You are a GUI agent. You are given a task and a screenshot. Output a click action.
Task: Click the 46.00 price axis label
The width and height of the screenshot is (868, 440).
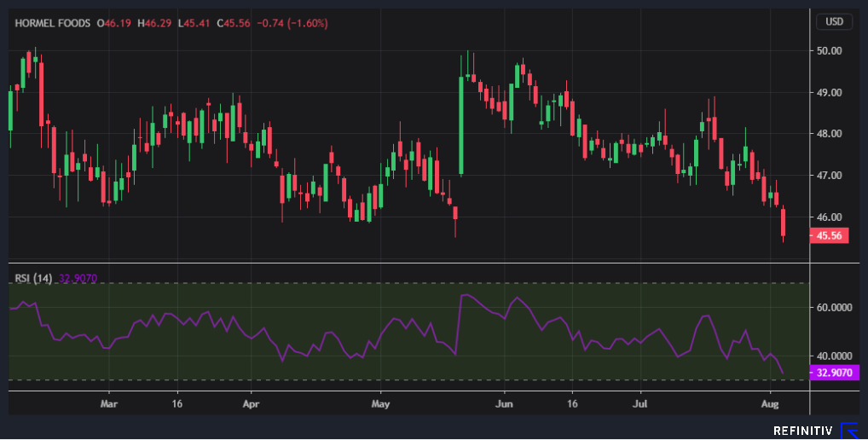click(830, 217)
